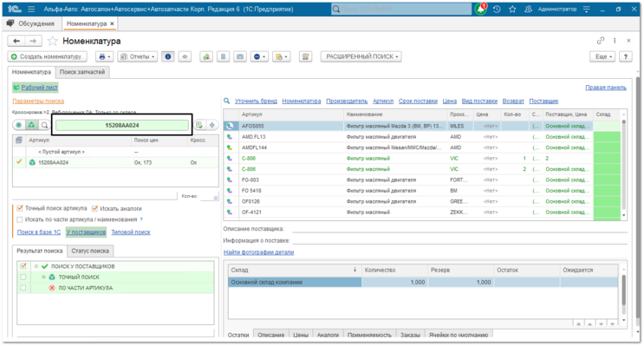Open history clock icon in title bar
The width and height of the screenshot is (644, 346).
click(x=497, y=9)
